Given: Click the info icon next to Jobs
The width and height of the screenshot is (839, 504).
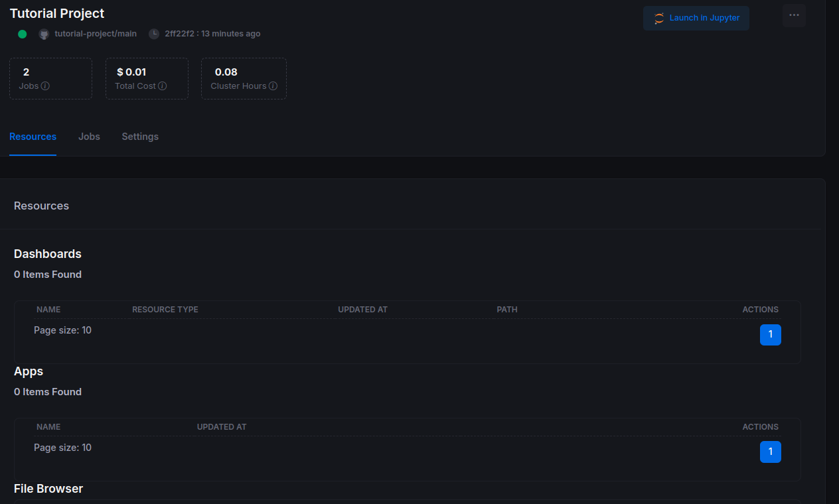Looking at the screenshot, I should pyautogui.click(x=45, y=86).
